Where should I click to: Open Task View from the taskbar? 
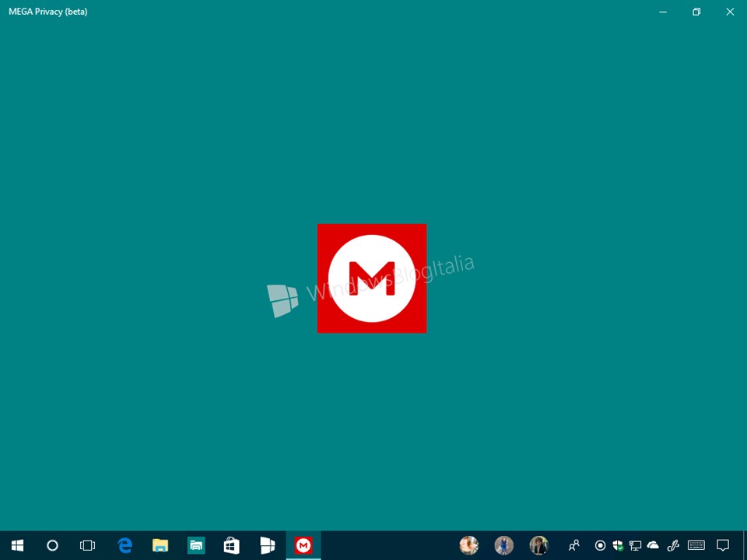tap(88, 545)
